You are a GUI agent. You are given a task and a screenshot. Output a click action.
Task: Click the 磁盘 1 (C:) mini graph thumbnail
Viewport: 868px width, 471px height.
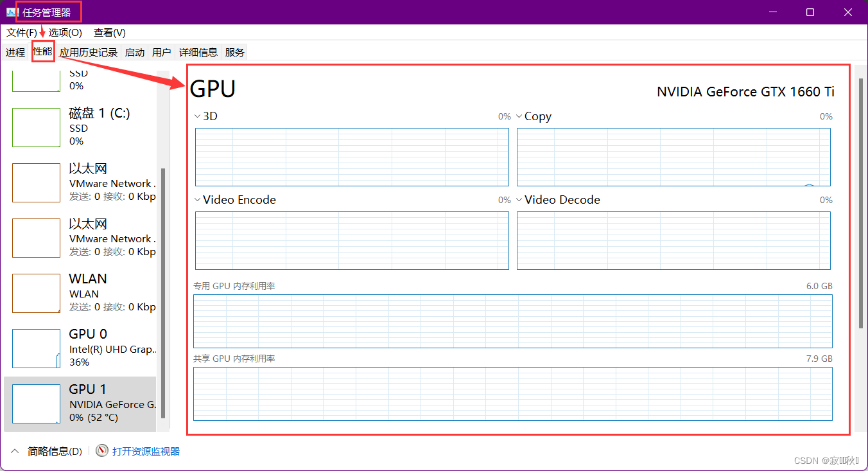(36, 127)
